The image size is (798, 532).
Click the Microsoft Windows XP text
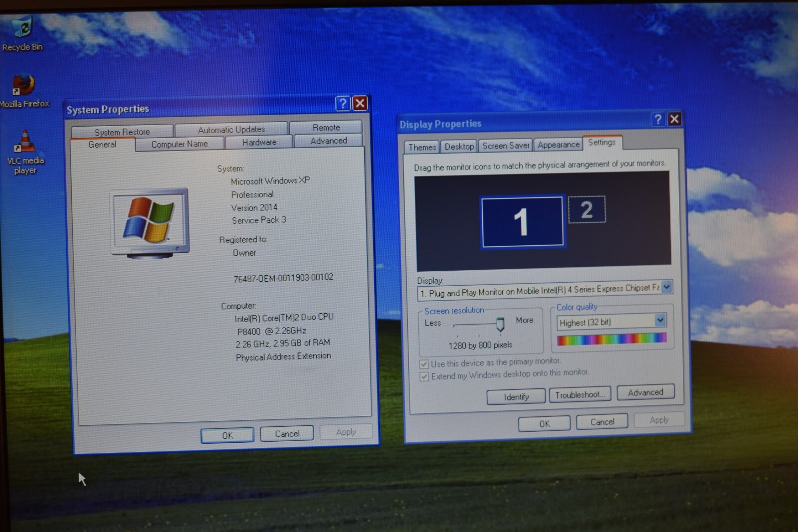tap(270, 180)
